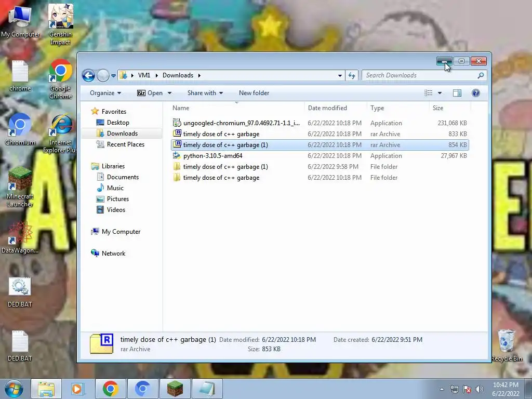Image resolution: width=532 pixels, height=399 pixels.
Task: Click the Back navigation arrow in Explorer
Action: coord(88,75)
